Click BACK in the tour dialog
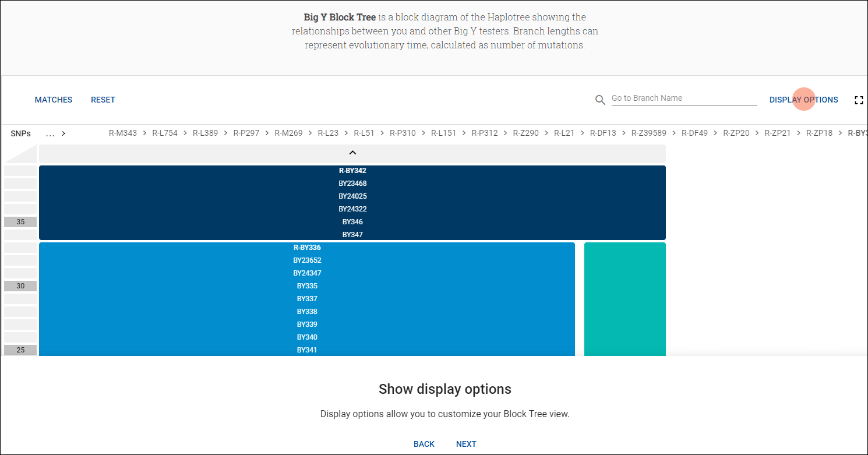This screenshot has height=455, width=868. click(424, 444)
